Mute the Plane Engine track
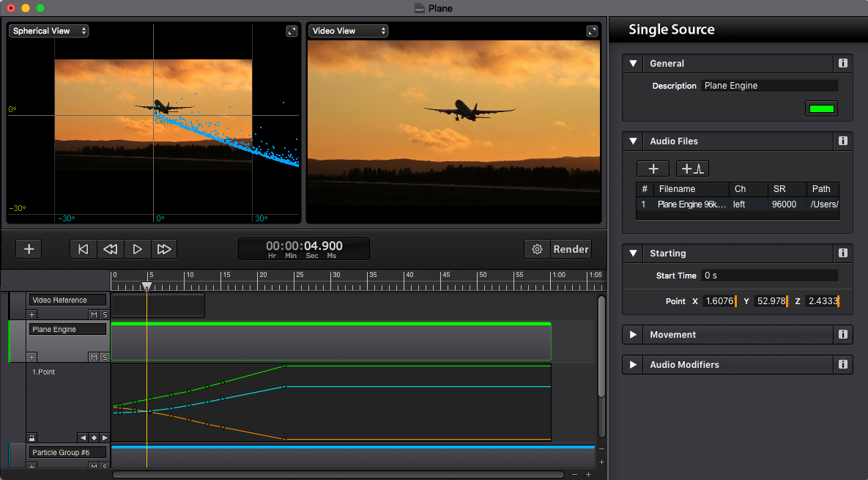 click(x=94, y=357)
